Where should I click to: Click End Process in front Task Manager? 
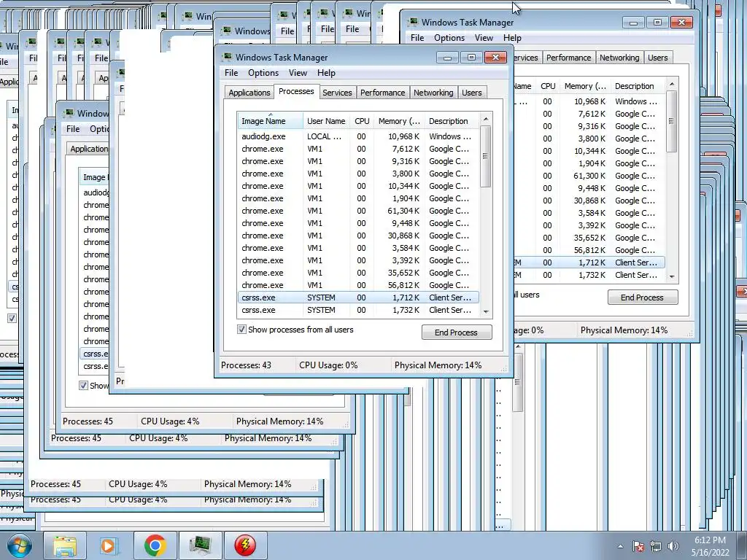(x=457, y=332)
